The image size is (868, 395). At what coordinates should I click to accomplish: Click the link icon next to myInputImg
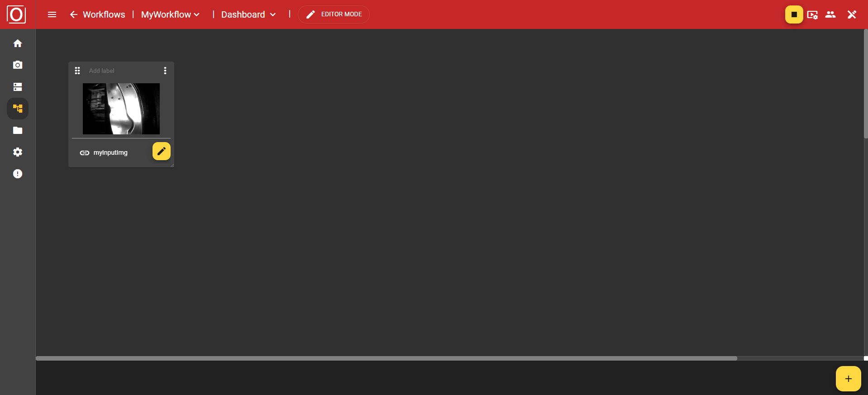(x=85, y=153)
